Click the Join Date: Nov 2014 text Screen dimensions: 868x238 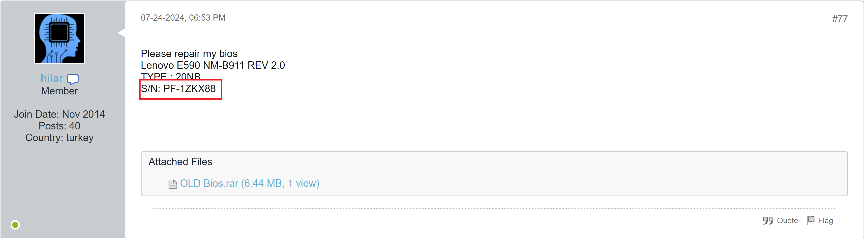(59, 115)
